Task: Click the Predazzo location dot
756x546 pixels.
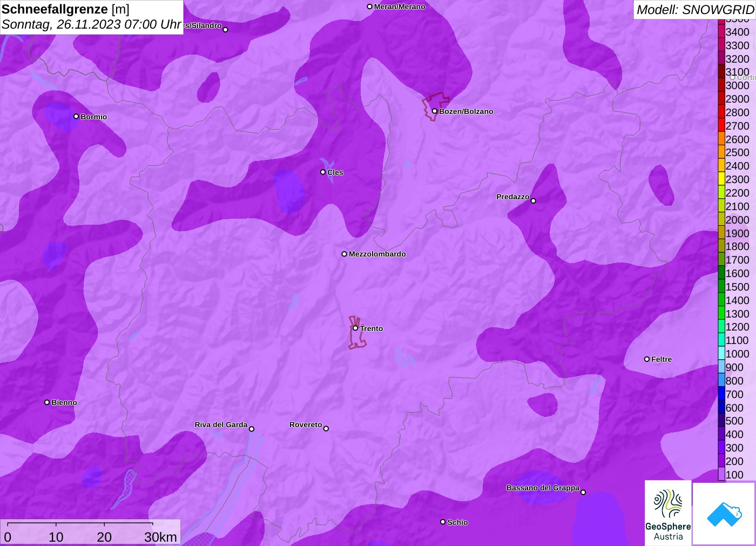Action: tap(534, 201)
